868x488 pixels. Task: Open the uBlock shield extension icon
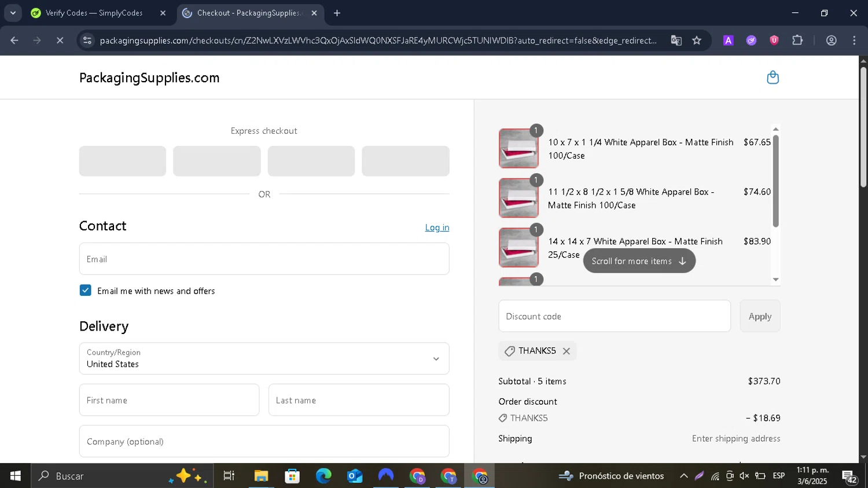774,41
